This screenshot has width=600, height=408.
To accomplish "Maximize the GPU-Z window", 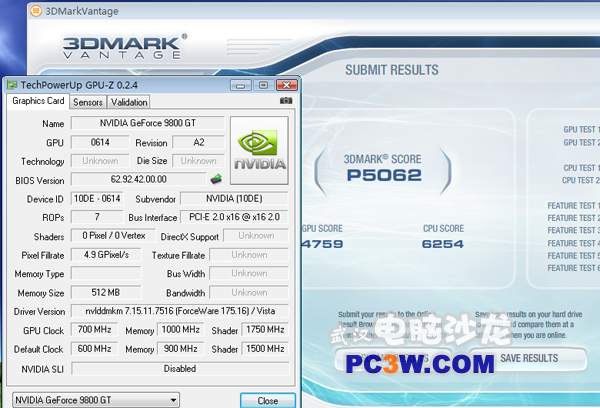I will pos(263,85).
